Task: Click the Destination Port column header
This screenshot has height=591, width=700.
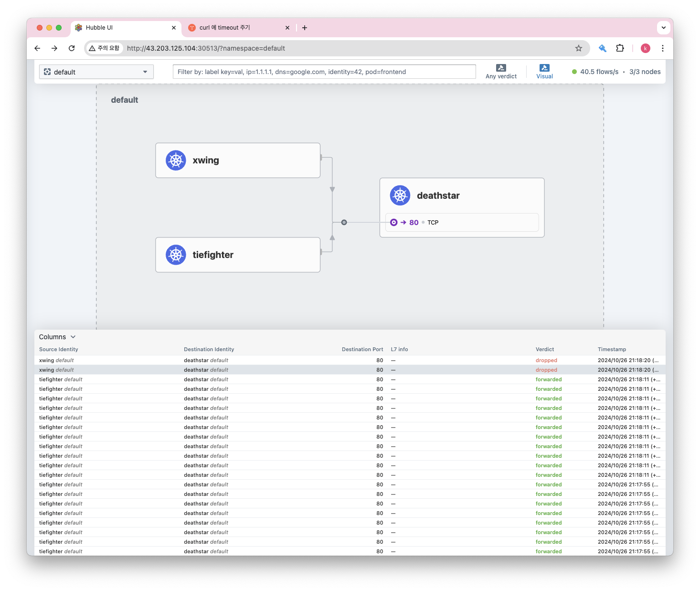Action: tap(362, 349)
